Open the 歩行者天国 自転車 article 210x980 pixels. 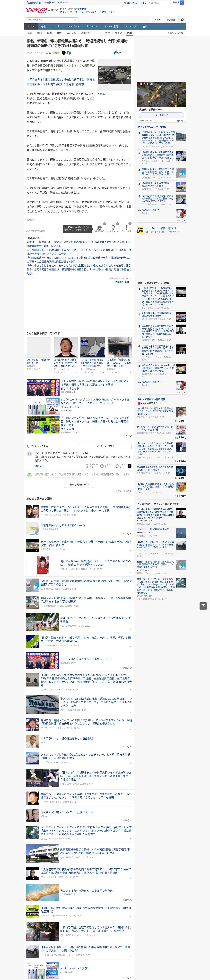tap(96, 929)
